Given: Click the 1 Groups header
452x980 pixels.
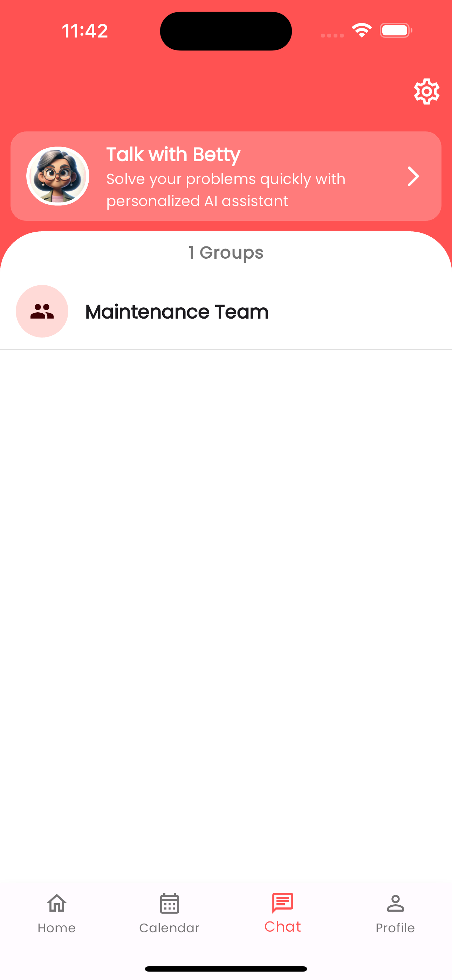Looking at the screenshot, I should click(x=226, y=253).
